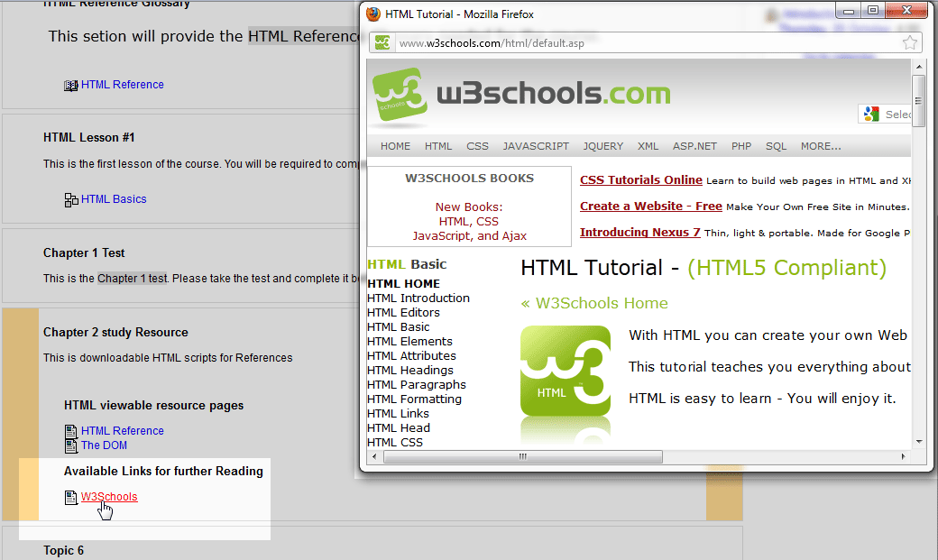Click horizontal scrollbar right arrow

tap(904, 456)
